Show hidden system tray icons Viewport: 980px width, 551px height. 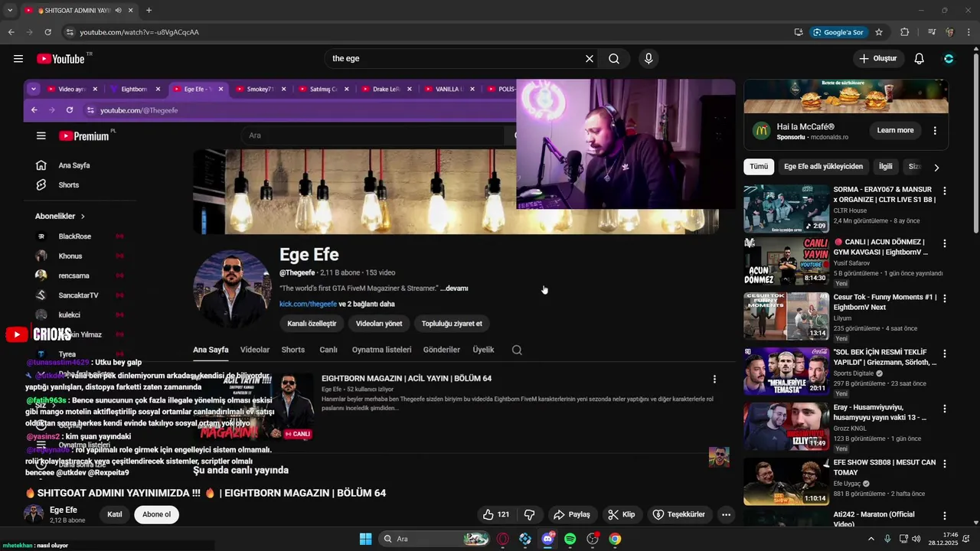(871, 539)
